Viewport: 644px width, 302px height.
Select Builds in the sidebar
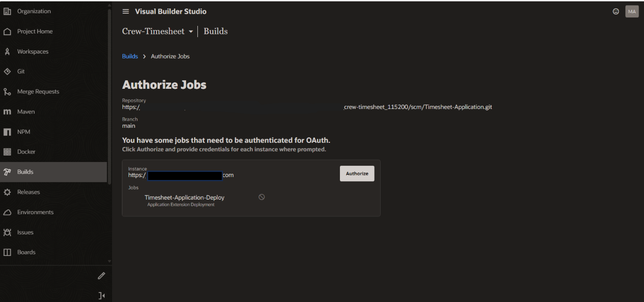coord(25,172)
